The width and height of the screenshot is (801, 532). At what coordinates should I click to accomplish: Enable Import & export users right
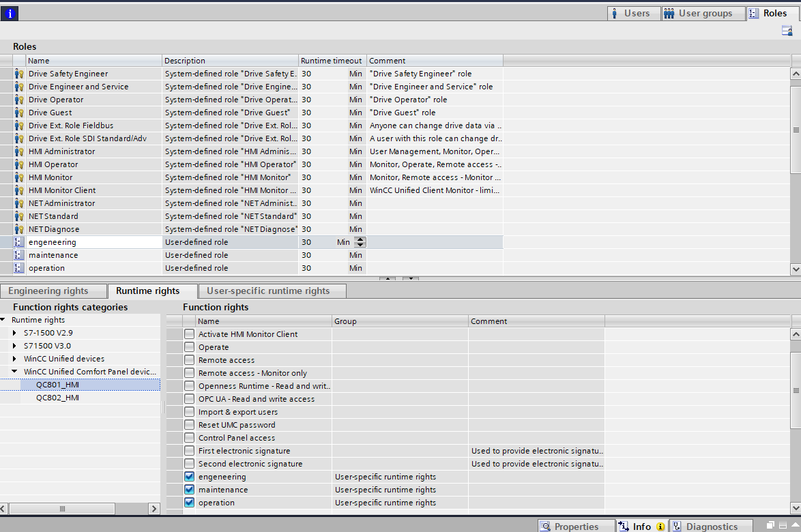(190, 412)
